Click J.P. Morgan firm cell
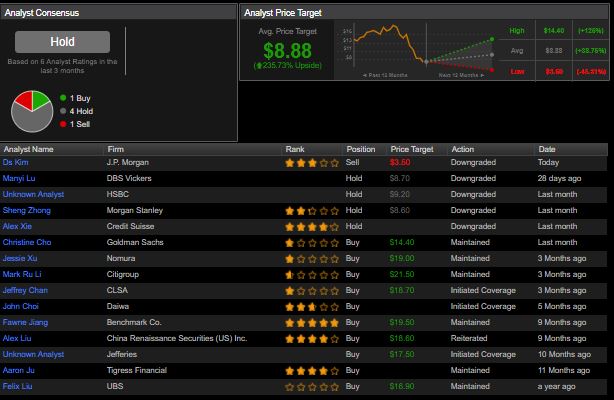This screenshot has width=614, height=400. (x=128, y=162)
